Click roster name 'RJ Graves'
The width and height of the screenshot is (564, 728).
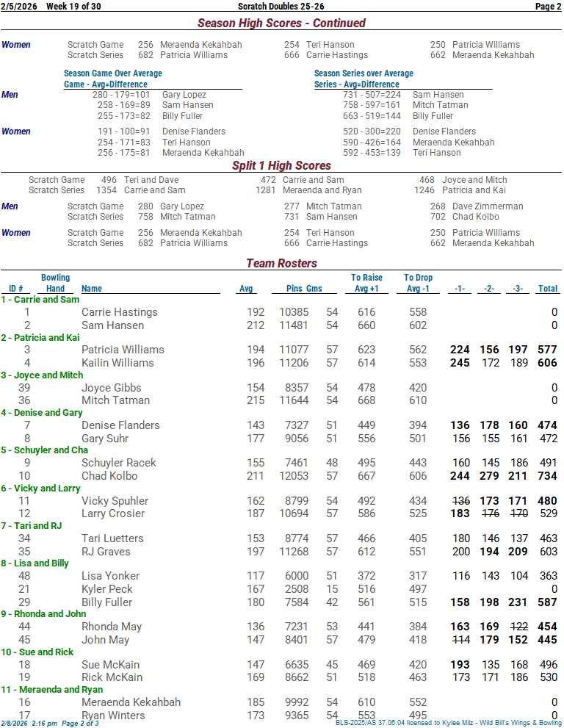pos(106,552)
